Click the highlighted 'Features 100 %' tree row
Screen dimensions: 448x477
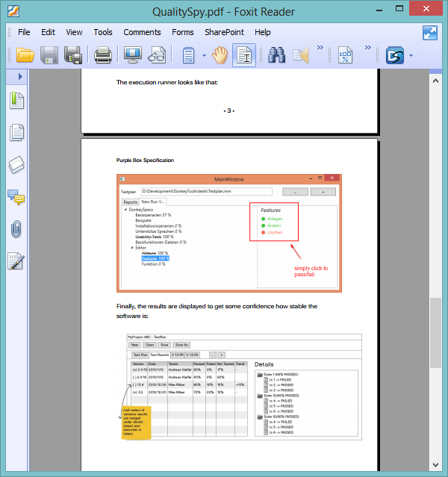155,258
